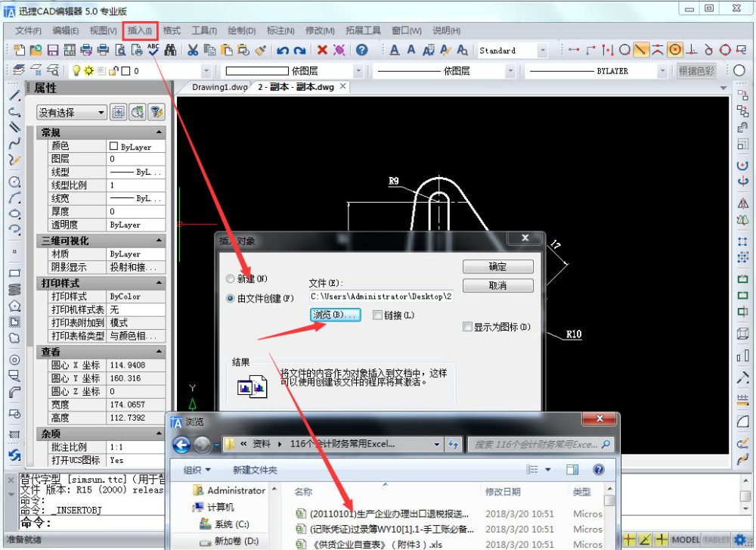Viewport: 756px width, 550px height.
Task: Toggle TABLET in the status bar
Action: coord(715,539)
